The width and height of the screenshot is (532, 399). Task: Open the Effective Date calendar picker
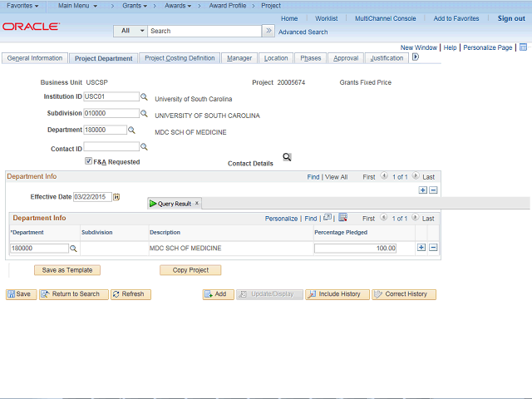(116, 197)
